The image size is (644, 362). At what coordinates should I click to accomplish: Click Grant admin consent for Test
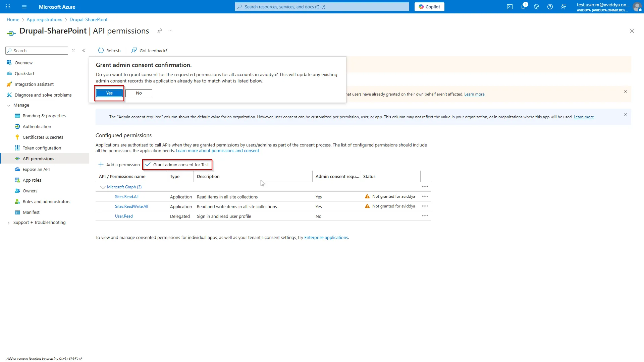click(177, 165)
